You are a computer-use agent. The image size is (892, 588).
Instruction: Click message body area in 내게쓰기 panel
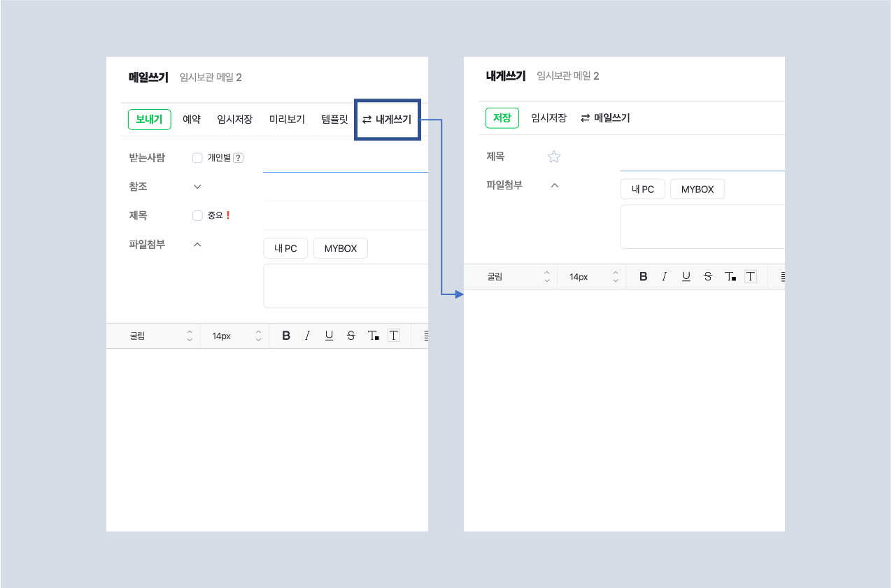pos(624,410)
